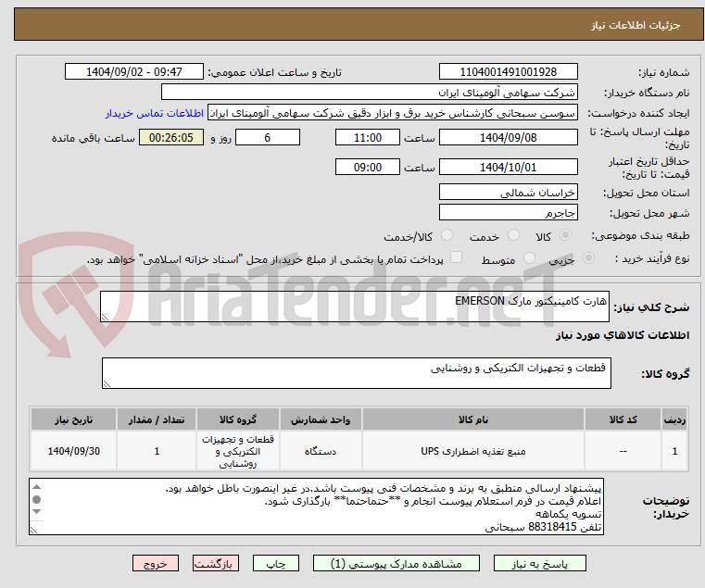Click the requester field سوسن سبحانی
This screenshot has height=588, width=705.
click(393, 113)
